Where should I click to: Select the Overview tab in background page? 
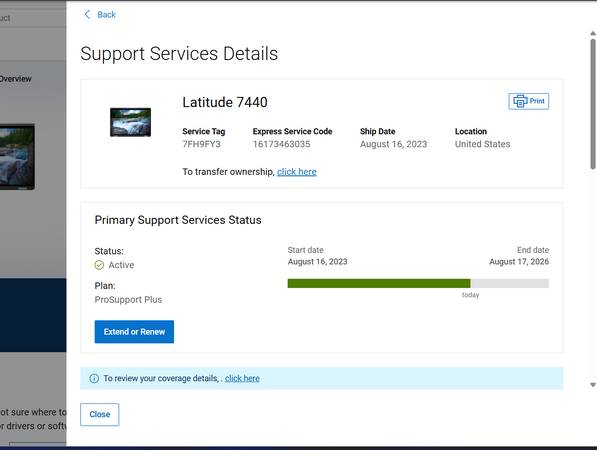15,79
